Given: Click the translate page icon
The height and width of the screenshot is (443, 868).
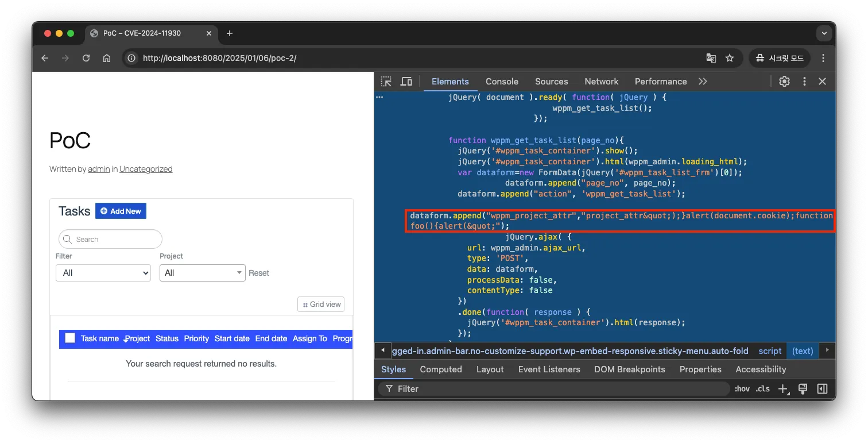Looking at the screenshot, I should click(711, 58).
